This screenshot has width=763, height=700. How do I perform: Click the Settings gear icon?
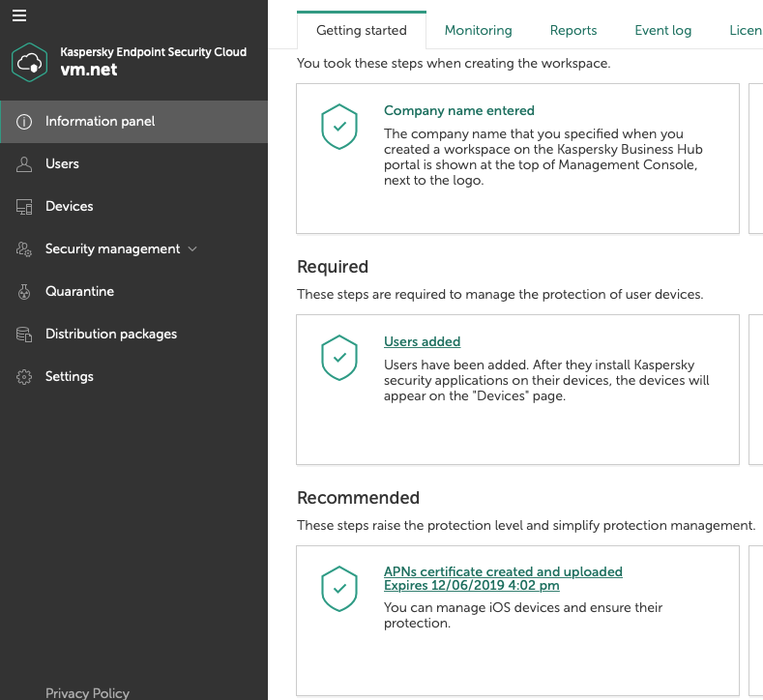25,377
